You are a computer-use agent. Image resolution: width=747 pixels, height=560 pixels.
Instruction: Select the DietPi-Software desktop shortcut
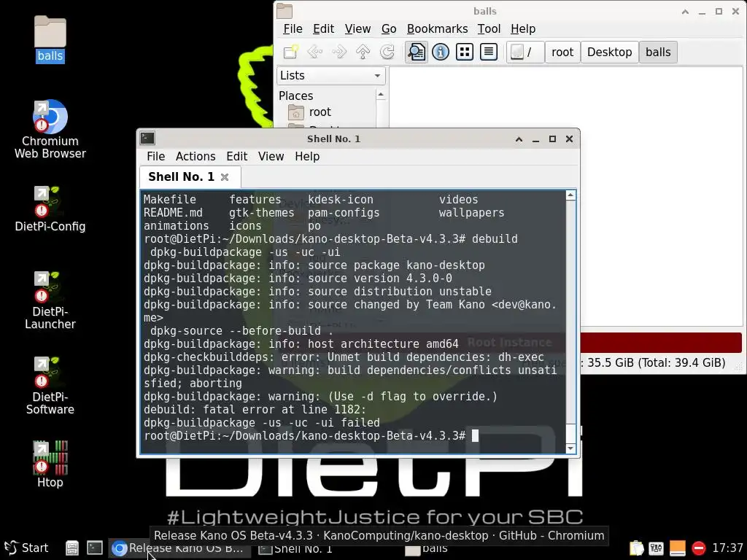point(50,386)
